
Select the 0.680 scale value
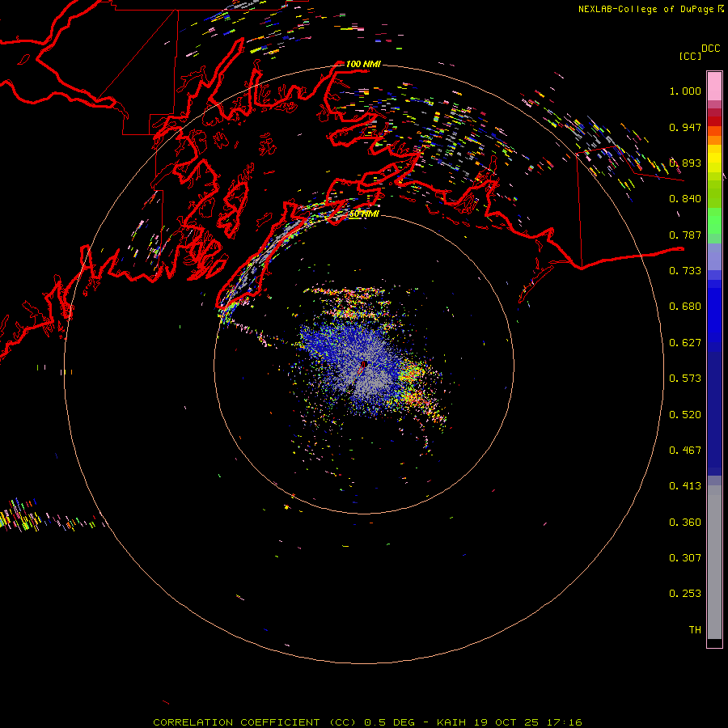[685, 307]
